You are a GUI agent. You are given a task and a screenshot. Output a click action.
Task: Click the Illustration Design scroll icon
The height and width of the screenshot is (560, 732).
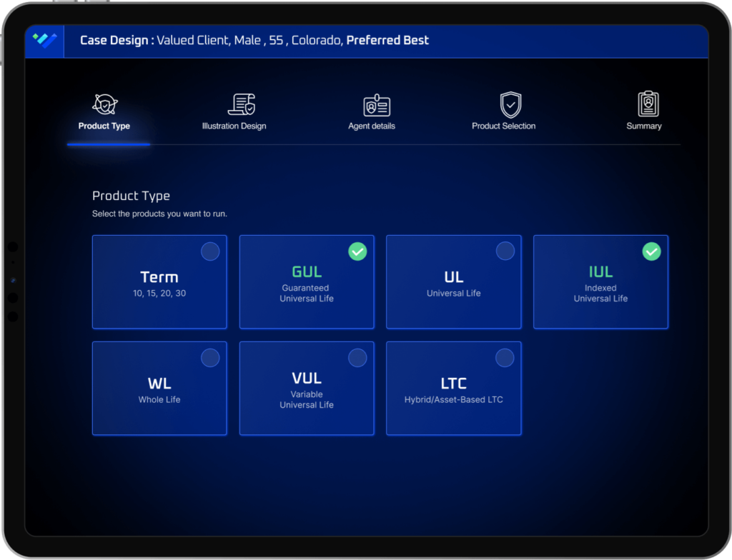242,104
